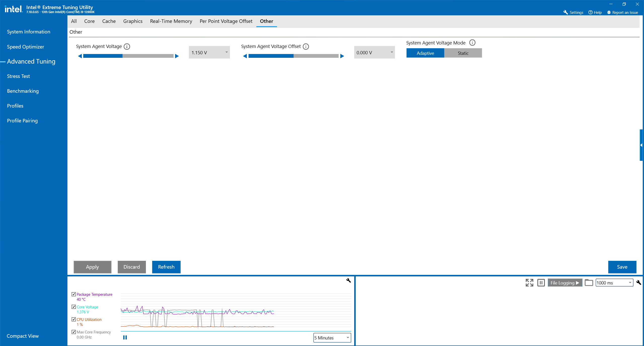Click the Core Voltage value 1.376 V
The height and width of the screenshot is (346, 644).
coord(83,312)
